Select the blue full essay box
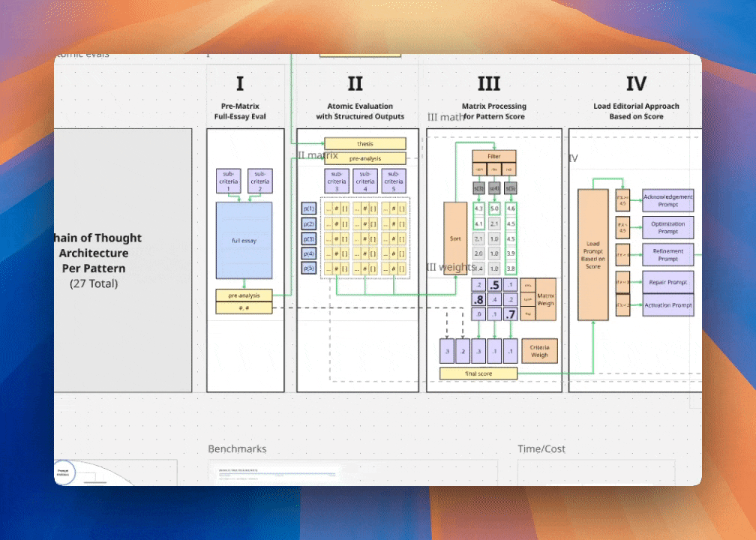 pos(244,241)
